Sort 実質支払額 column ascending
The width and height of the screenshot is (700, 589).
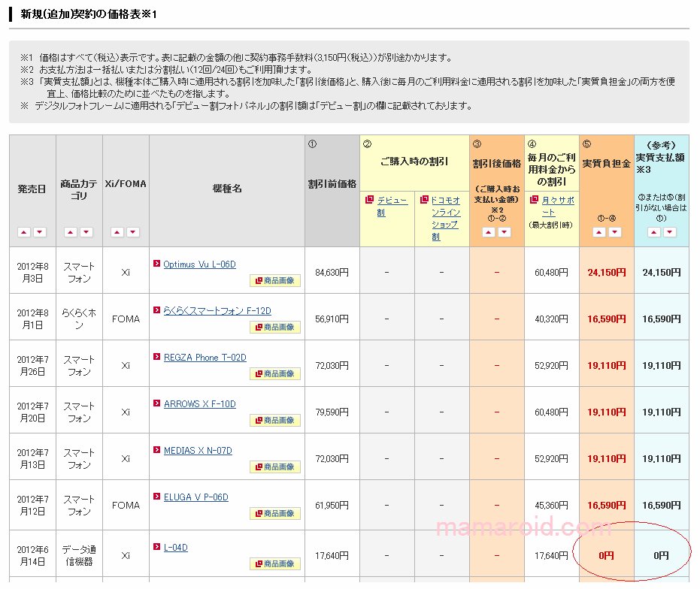[653, 233]
